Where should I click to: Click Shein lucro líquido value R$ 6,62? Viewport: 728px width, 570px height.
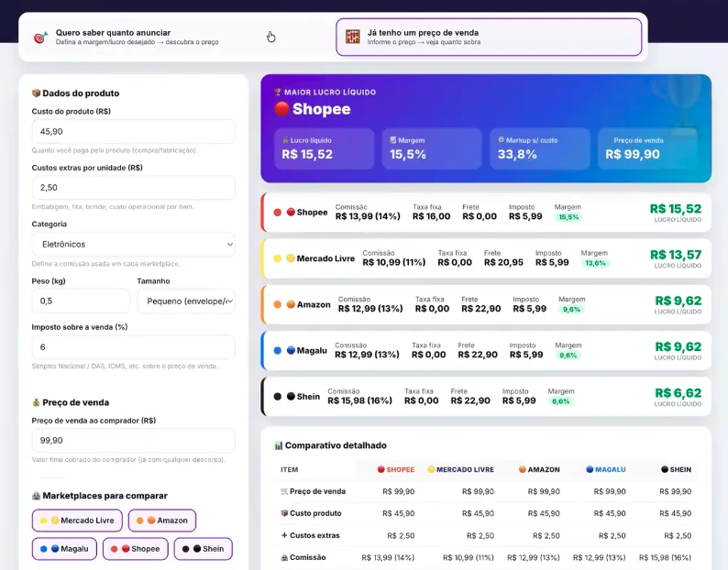(x=678, y=393)
